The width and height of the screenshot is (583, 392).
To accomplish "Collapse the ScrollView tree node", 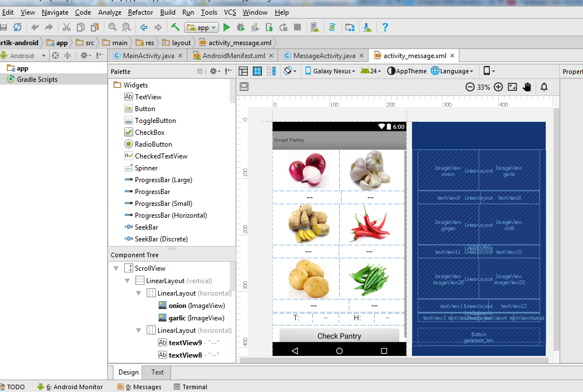I will (116, 268).
